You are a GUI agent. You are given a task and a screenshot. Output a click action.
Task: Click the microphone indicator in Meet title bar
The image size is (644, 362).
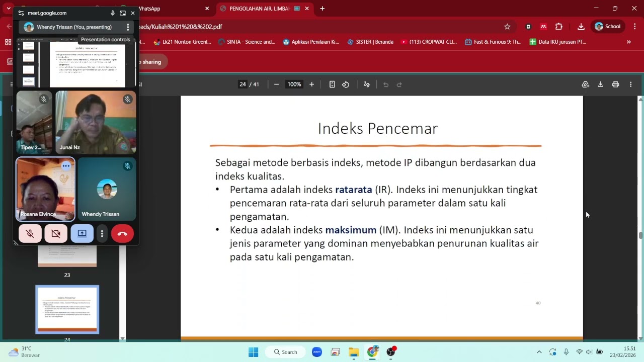pos(113,13)
